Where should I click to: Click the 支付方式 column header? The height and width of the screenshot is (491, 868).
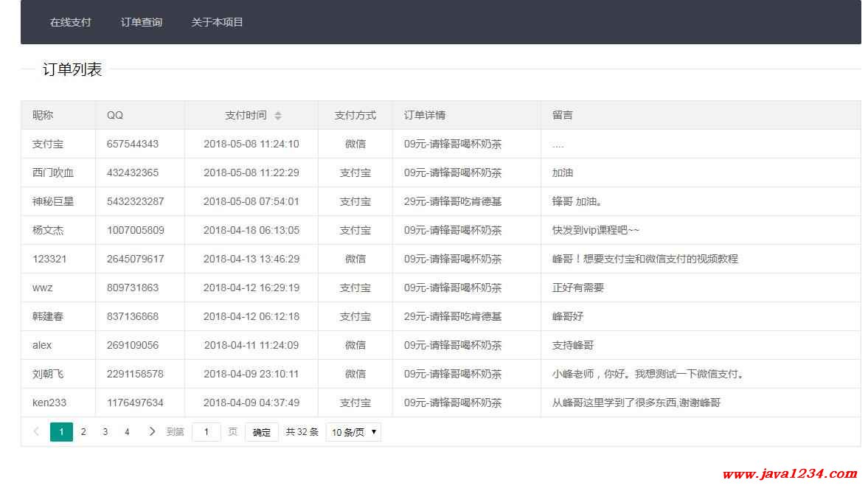click(x=355, y=115)
